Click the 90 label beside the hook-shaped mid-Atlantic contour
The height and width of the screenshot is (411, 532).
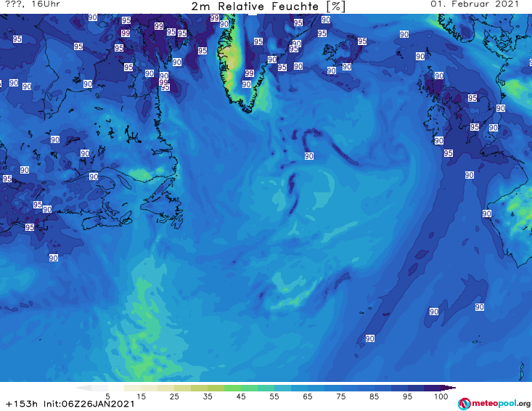[x=308, y=156]
